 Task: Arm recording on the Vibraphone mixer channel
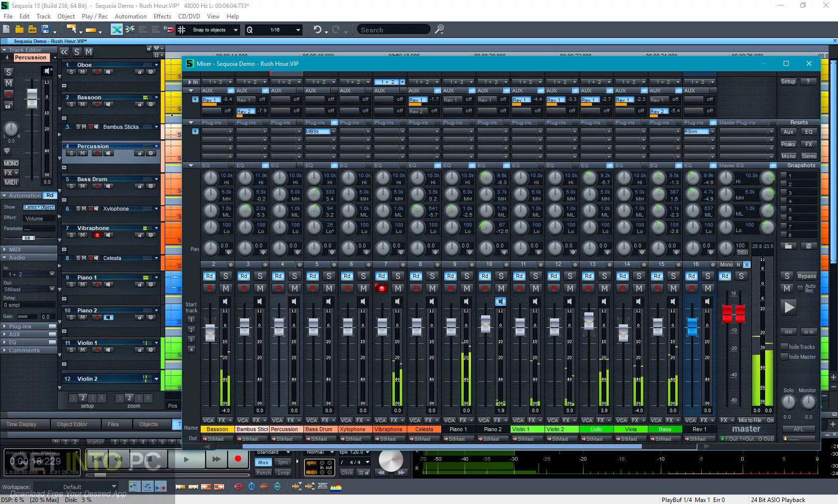382,288
